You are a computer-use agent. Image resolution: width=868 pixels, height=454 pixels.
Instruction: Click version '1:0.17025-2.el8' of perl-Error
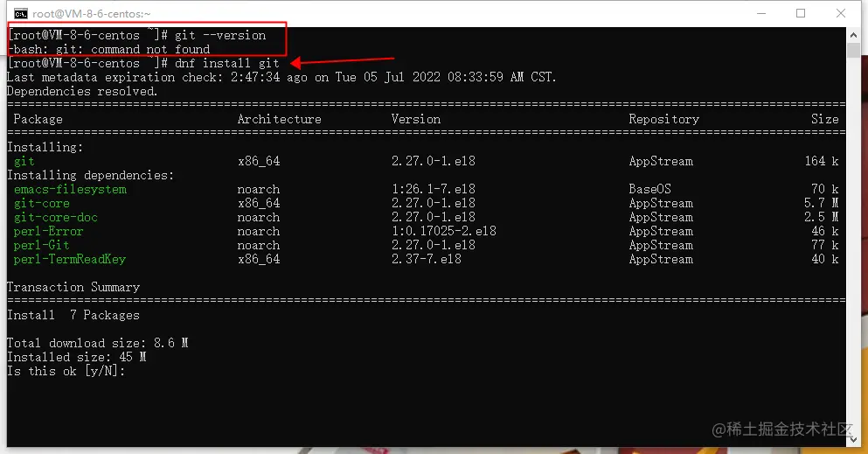coord(444,231)
